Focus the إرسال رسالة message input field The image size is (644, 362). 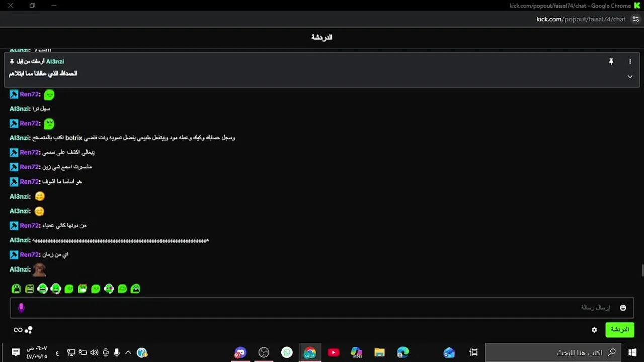click(322, 307)
